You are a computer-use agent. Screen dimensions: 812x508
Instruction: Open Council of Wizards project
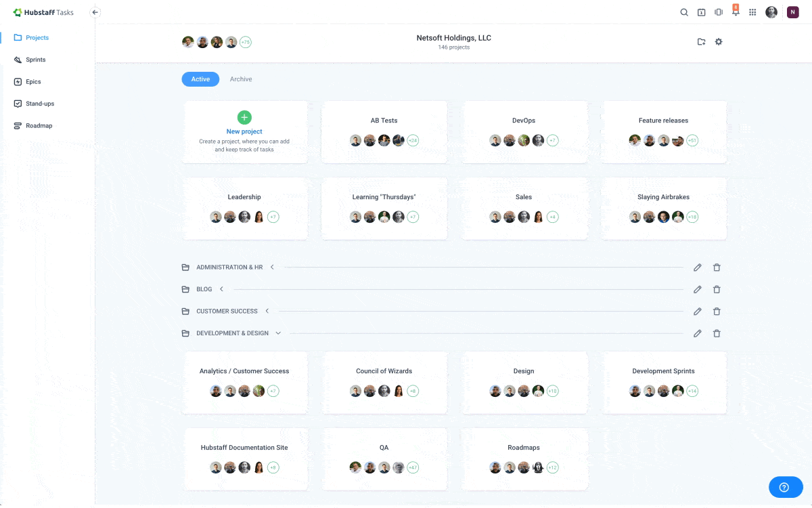[384, 383]
